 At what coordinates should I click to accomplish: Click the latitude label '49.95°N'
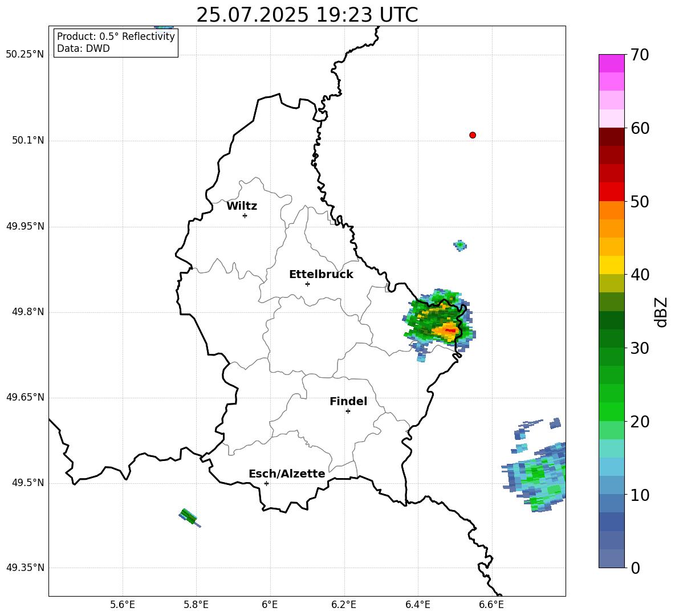(x=25, y=226)
